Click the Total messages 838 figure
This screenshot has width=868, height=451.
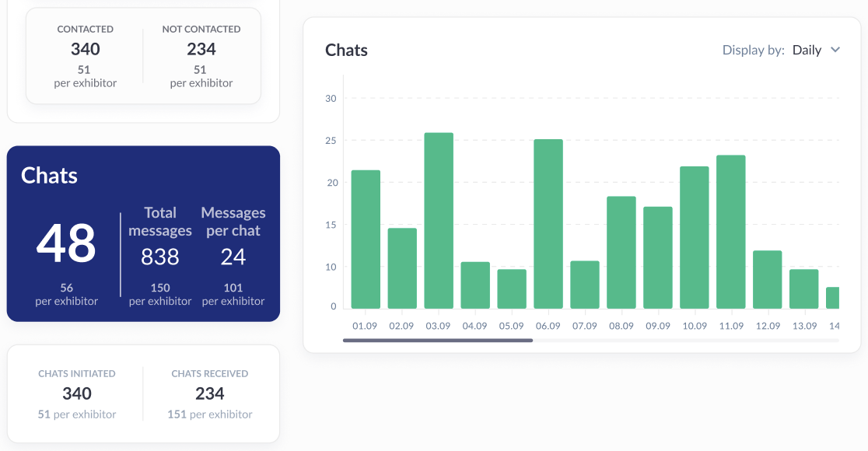(x=160, y=257)
